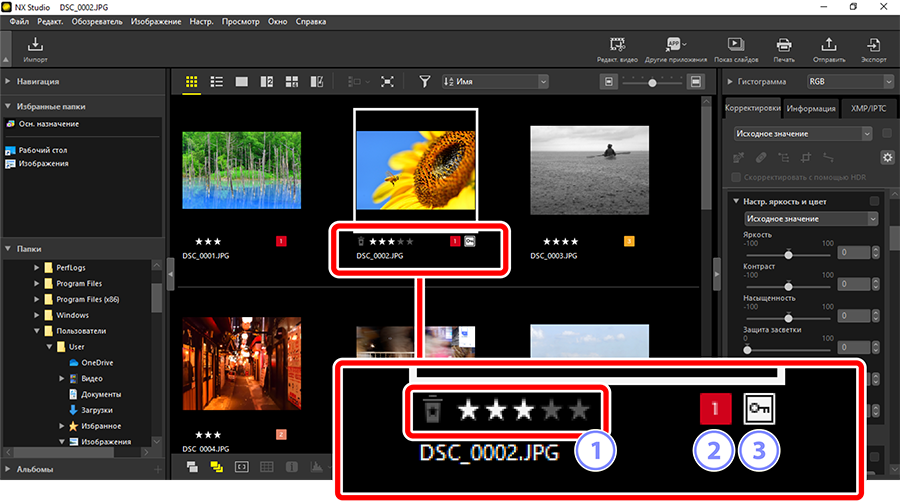Switch to thumbnail list view icon
The width and height of the screenshot is (900, 503).
pos(216,81)
